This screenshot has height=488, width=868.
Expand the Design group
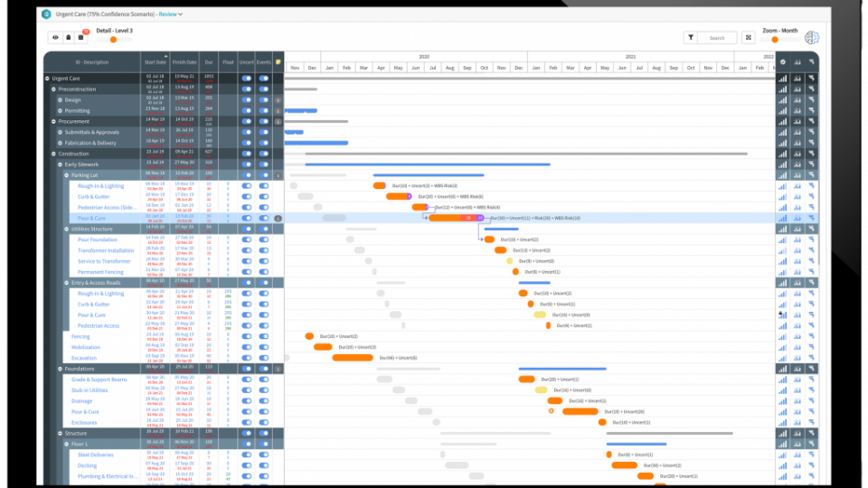(x=60, y=100)
